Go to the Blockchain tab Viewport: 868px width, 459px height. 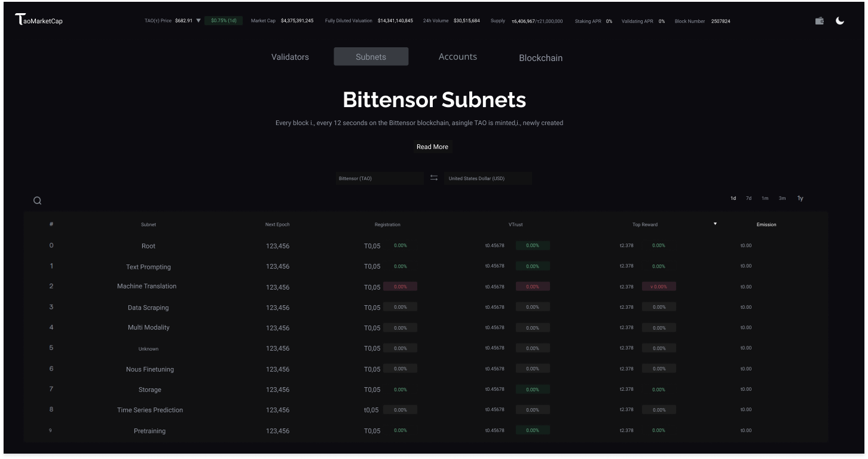(540, 58)
